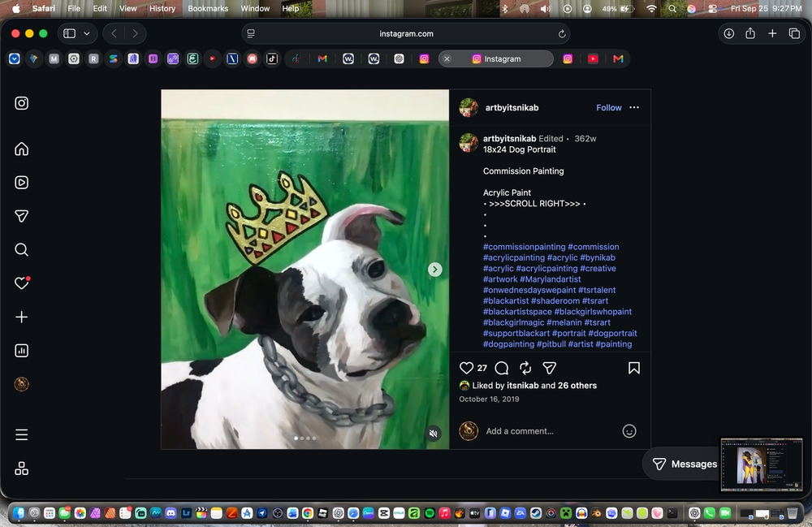
Task: Share the post via paper-plane icon
Action: click(549, 368)
